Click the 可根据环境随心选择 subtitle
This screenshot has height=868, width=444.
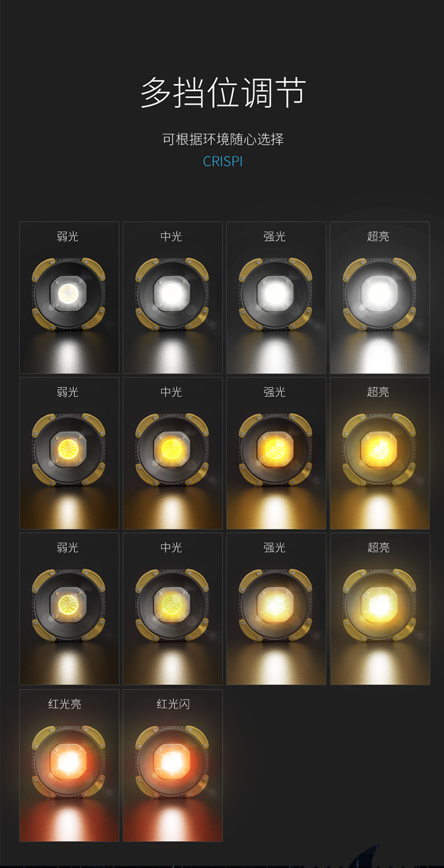pyautogui.click(x=223, y=139)
